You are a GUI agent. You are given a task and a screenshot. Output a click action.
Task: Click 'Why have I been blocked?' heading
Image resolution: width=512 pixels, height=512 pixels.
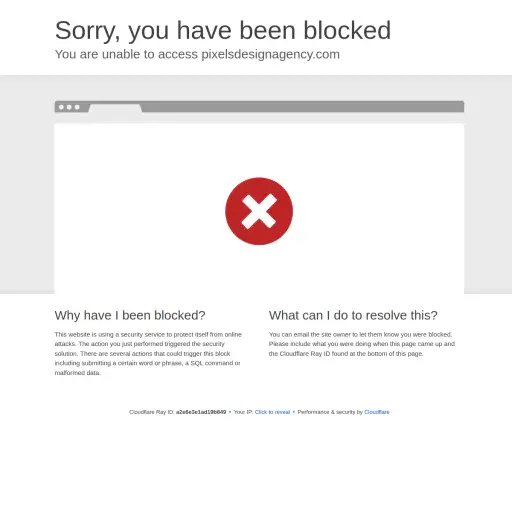(x=130, y=315)
